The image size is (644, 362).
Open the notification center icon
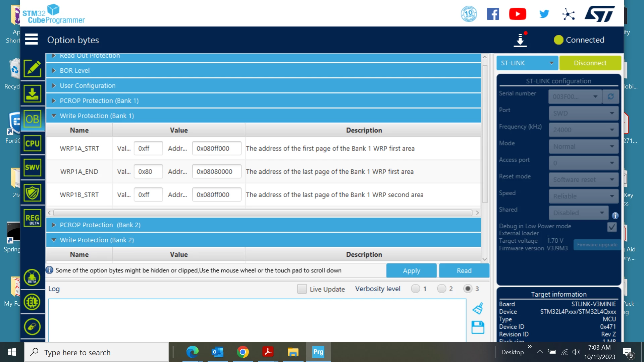[628, 352]
